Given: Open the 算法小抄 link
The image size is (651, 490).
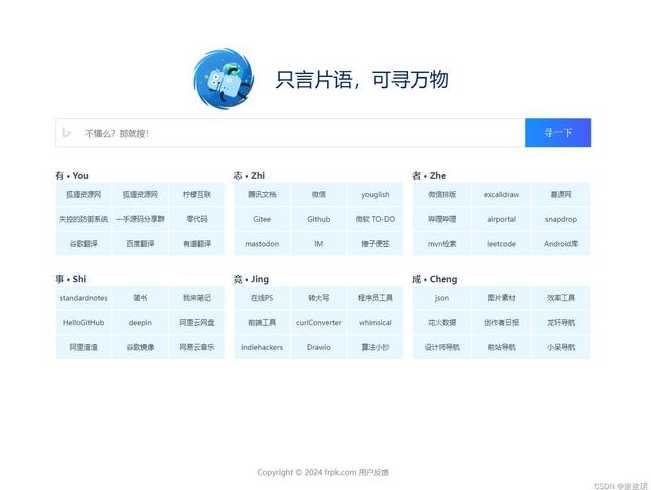Looking at the screenshot, I should point(375,347).
